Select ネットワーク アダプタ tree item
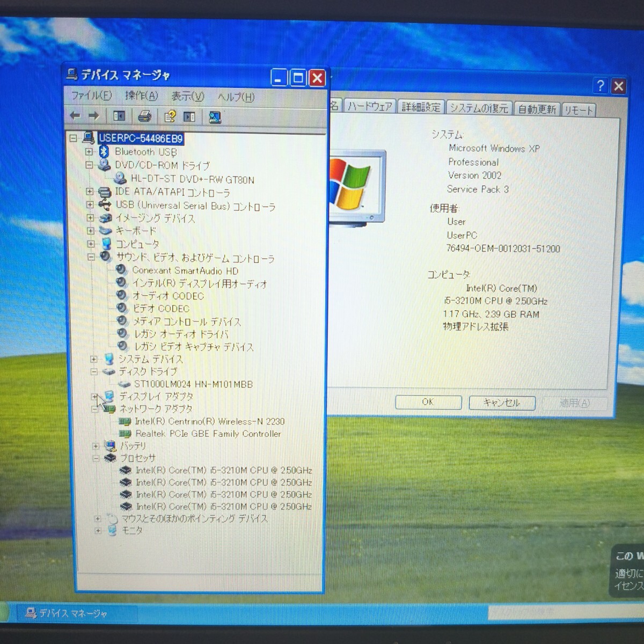 (x=156, y=409)
